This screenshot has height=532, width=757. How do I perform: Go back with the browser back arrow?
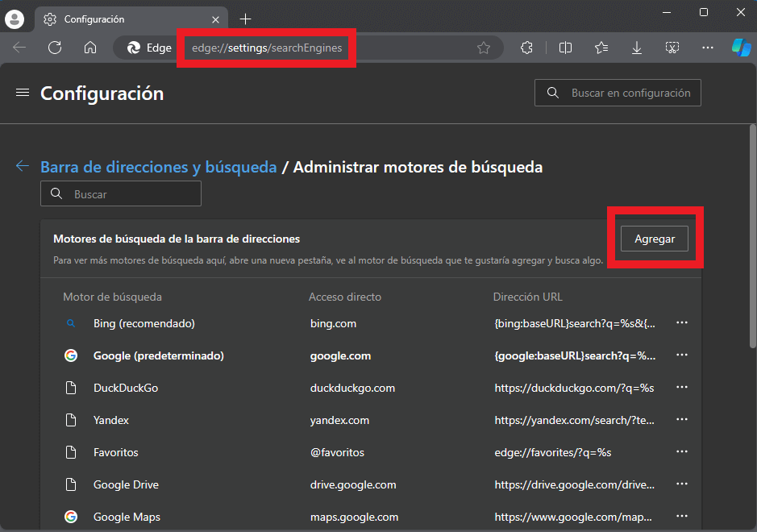[x=19, y=48]
